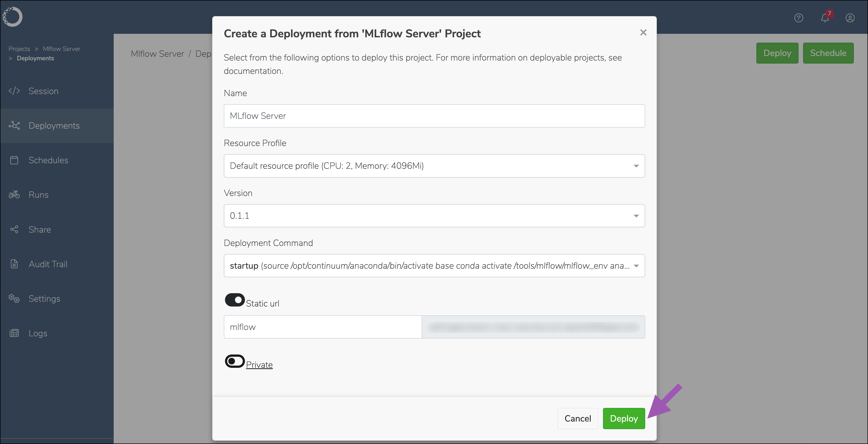868x444 pixels.
Task: Click the green Deploy button in dialog
Action: coord(624,419)
